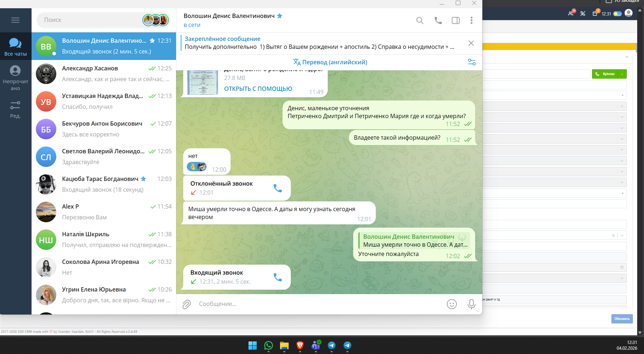Clear the CRM select field with X
This screenshot has height=354, width=644.
tap(613, 236)
